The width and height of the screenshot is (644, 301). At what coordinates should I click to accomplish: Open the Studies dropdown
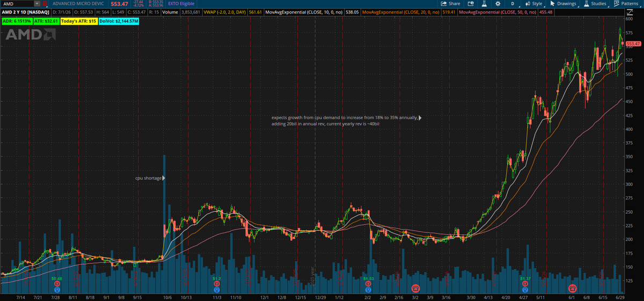point(595,3)
